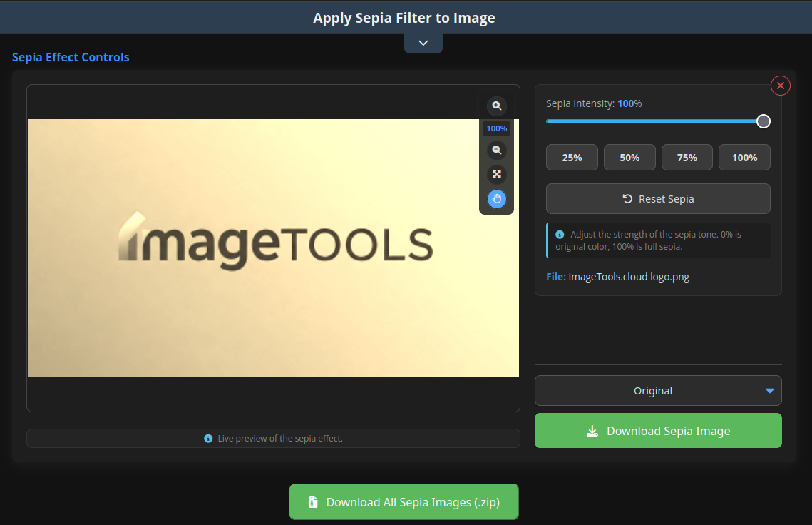Screen dimensions: 812x525
Task: Click the Sepia Effect Controls heading
Action: [71, 57]
